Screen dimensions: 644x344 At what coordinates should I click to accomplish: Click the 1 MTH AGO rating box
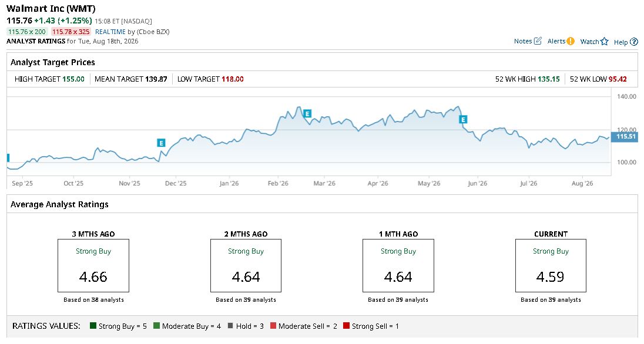pos(398,265)
